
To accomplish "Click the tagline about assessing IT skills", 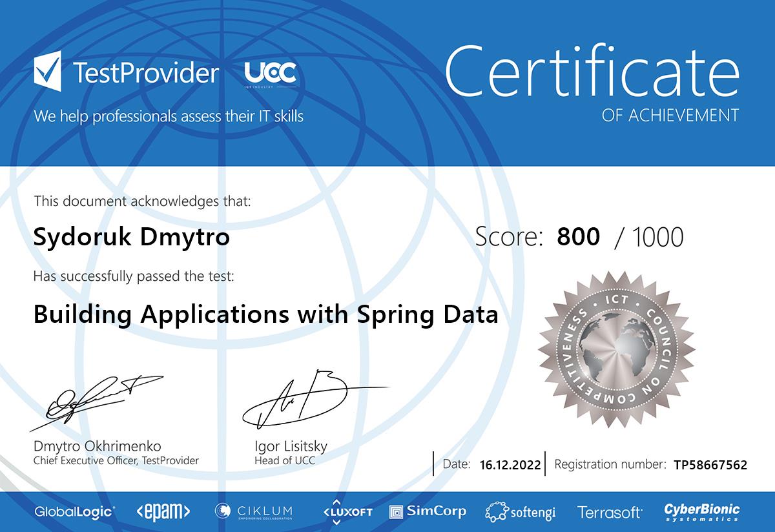I will [169, 116].
